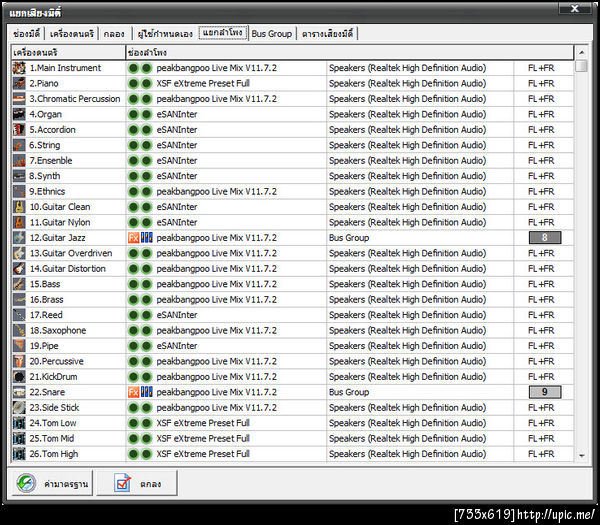Click the Guitar Jazz icon
The width and height of the screenshot is (600, 525).
[x=19, y=238]
